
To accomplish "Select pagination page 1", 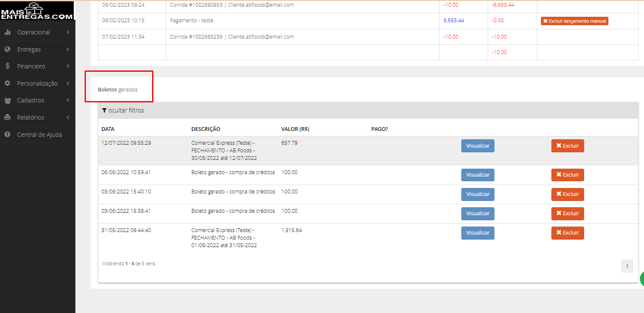I will tap(627, 266).
